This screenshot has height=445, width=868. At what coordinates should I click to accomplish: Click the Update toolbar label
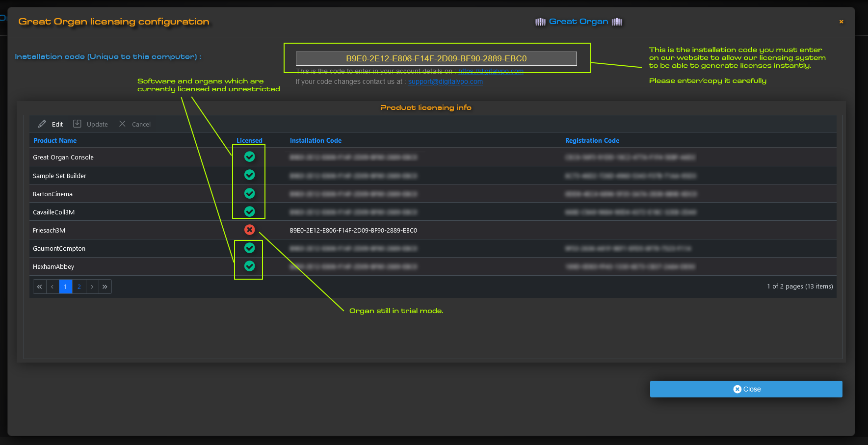(x=97, y=124)
